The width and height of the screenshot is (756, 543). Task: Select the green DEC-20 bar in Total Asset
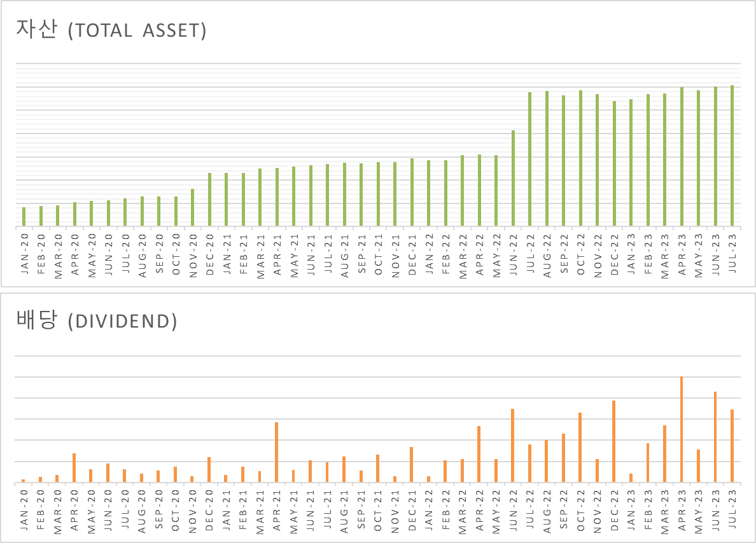click(209, 200)
